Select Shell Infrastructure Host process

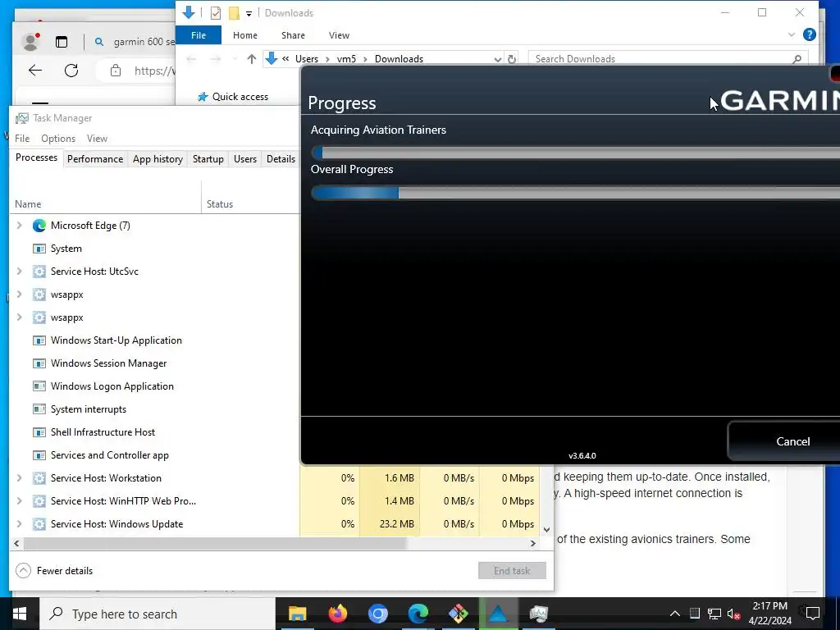[x=154, y=432]
